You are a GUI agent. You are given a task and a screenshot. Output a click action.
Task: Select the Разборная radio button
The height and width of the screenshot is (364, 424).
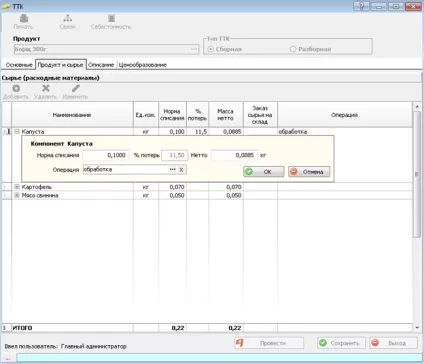pyautogui.click(x=293, y=49)
